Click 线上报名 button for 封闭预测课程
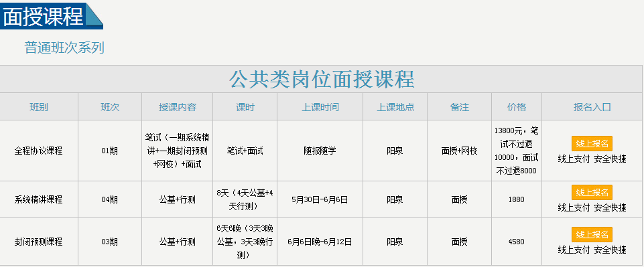644x267 pixels. pyautogui.click(x=592, y=235)
